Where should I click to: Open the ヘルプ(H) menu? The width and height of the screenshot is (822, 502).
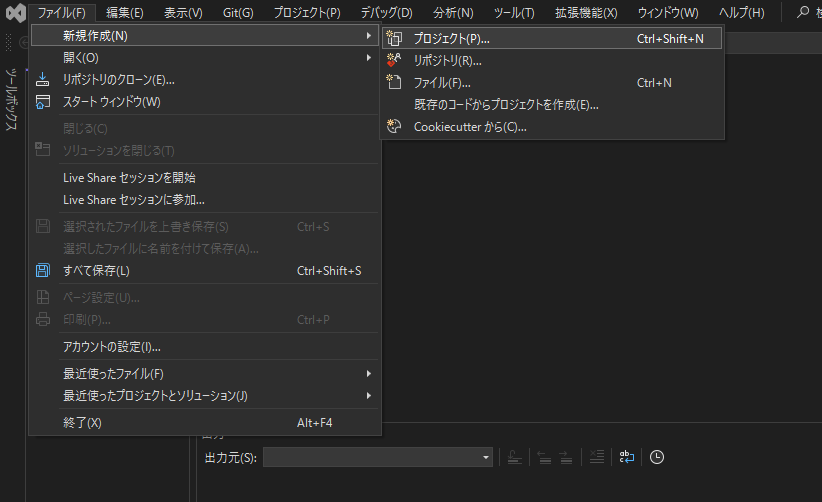741,13
